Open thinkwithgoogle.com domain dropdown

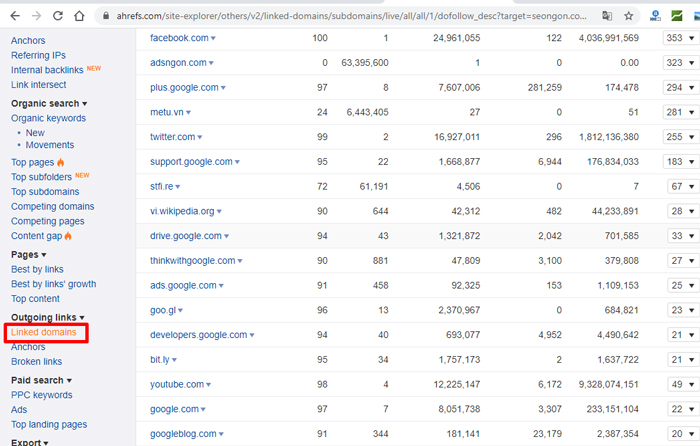point(240,261)
